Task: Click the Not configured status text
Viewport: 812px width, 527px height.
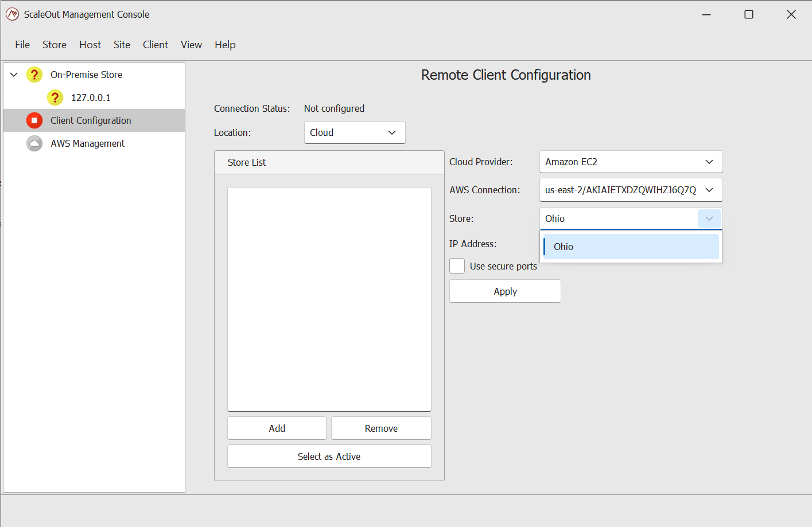Action: coord(334,108)
